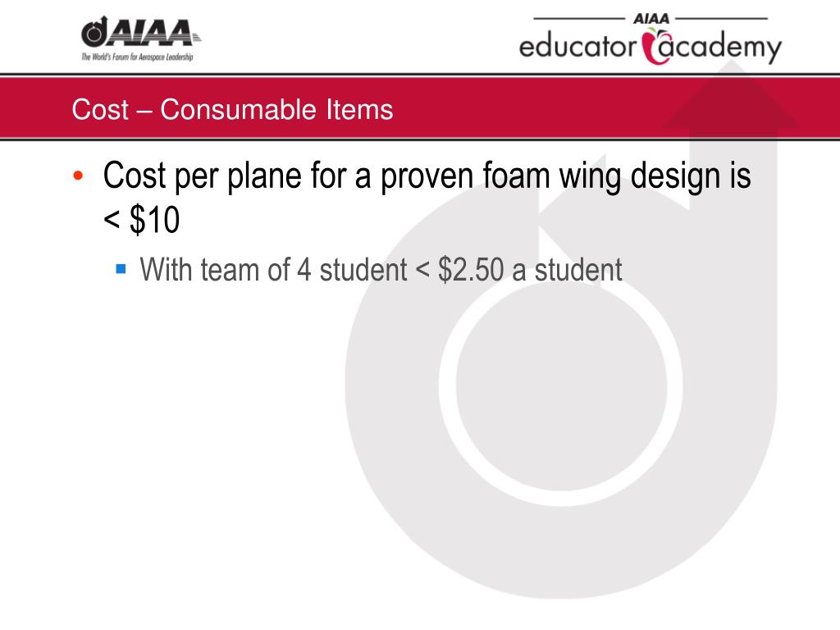Click 'With team of 4 student' text
840x630 pixels.
click(274, 269)
